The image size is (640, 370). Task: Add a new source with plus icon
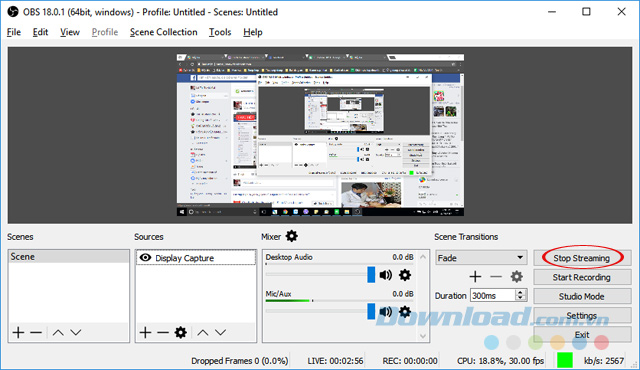coord(145,332)
